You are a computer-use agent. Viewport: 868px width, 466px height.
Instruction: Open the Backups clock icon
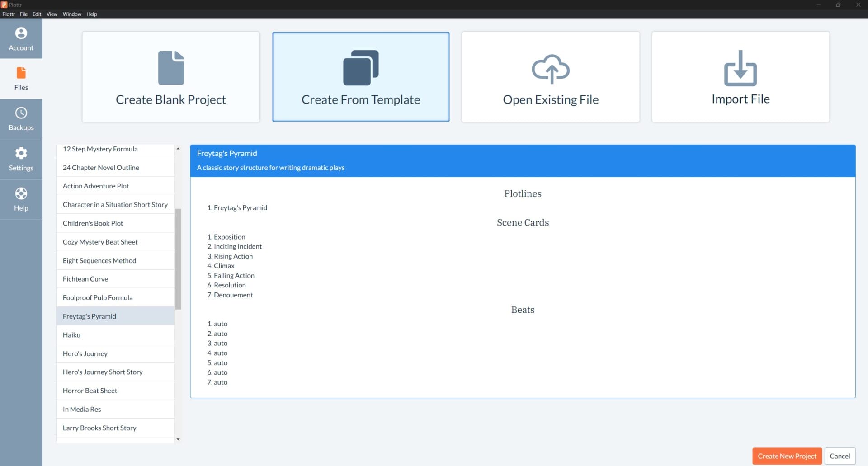[21, 113]
